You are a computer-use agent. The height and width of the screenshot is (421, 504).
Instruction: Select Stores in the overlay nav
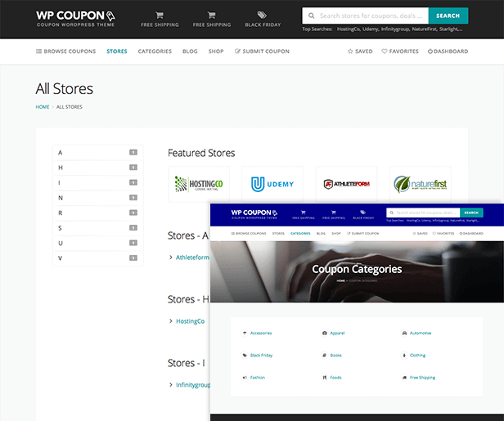click(278, 234)
